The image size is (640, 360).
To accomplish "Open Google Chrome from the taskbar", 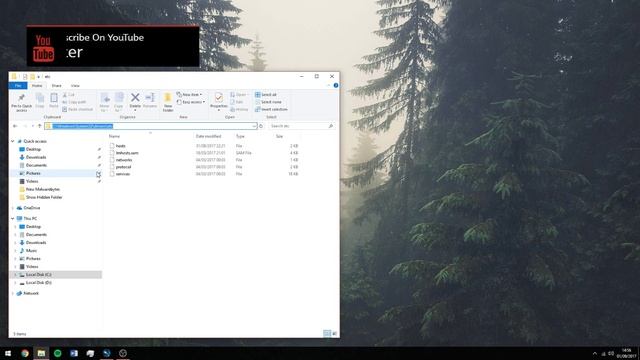I will coord(25,353).
